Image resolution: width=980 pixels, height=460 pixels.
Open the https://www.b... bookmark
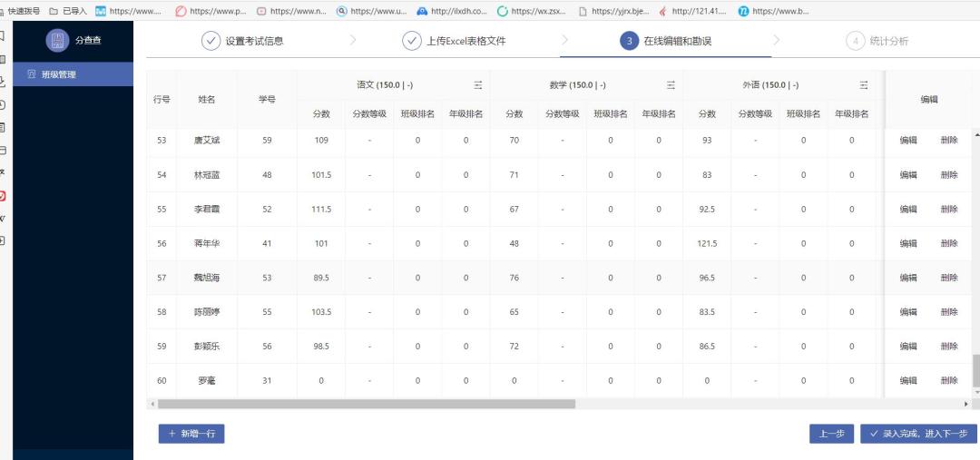pyautogui.click(x=774, y=11)
